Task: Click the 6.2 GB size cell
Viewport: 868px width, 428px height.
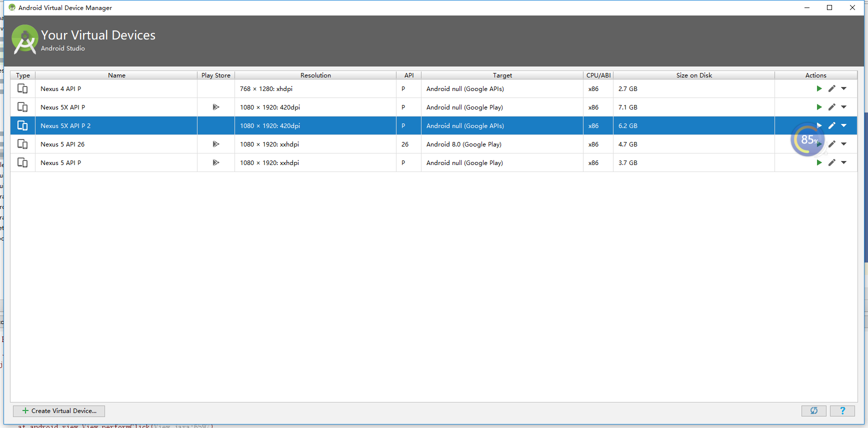Action: click(x=694, y=125)
